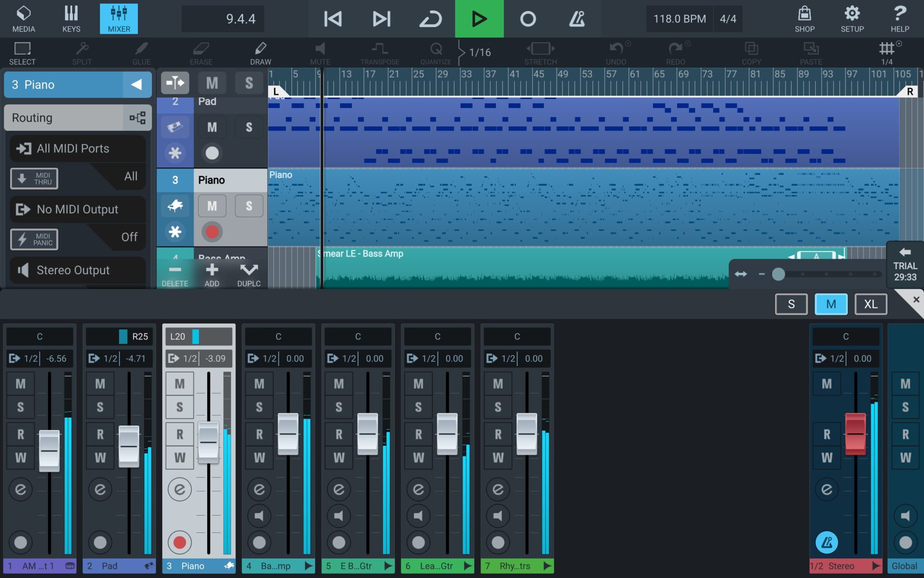Click the 118.0 BPM tempo field
This screenshot has height=578, width=924.
tap(679, 19)
